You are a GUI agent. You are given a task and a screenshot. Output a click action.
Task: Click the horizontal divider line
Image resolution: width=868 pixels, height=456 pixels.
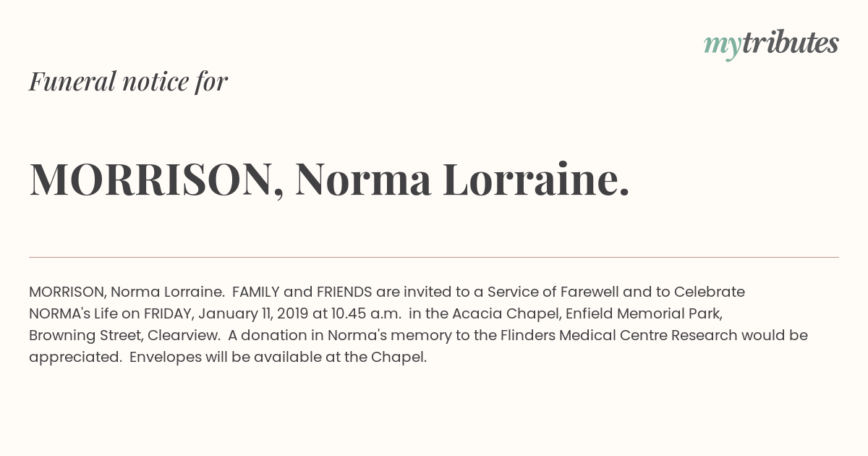point(434,257)
